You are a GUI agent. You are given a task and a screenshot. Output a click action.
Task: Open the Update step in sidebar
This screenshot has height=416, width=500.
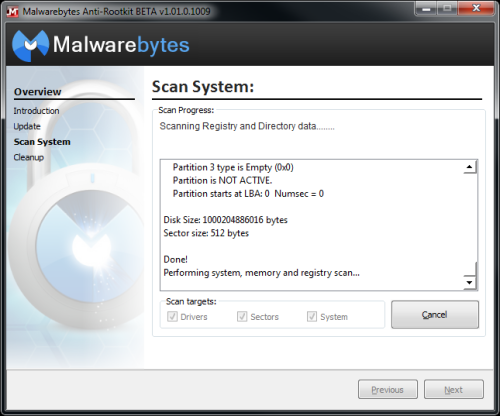tap(27, 126)
